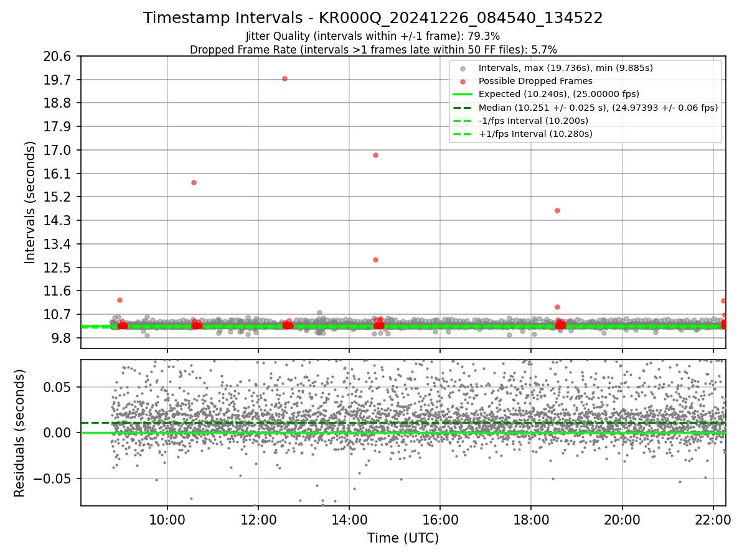Click the "Residuals (seconds)" y-axis label
The width and height of the screenshot is (747, 560).
click(x=19, y=433)
